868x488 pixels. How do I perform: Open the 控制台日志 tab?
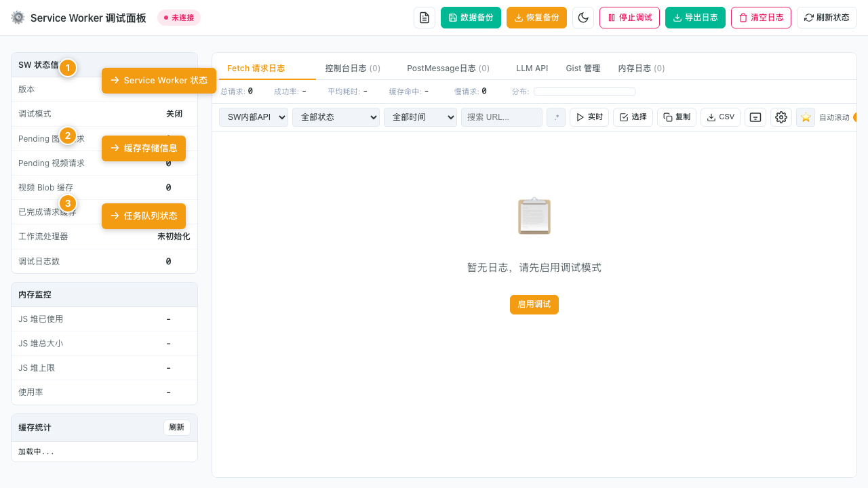353,68
